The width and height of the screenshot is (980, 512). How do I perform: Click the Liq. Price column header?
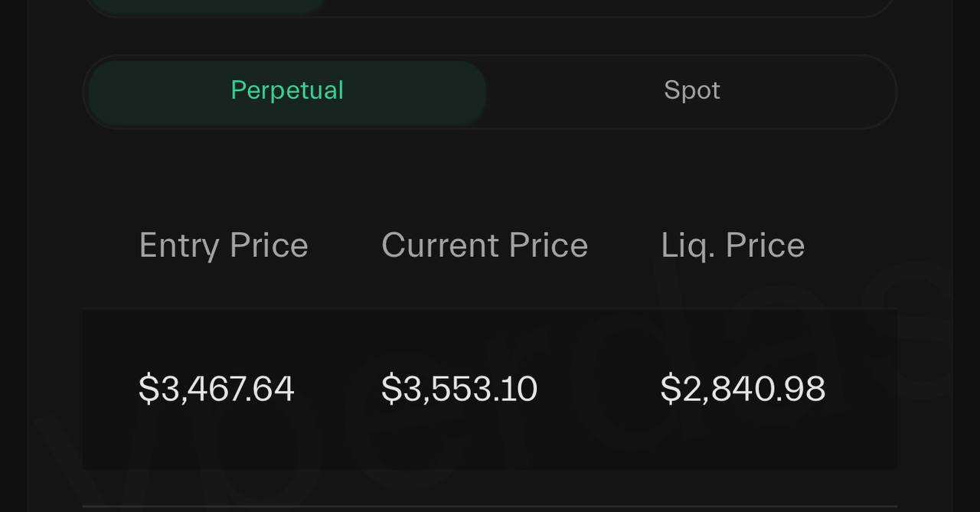[733, 246]
